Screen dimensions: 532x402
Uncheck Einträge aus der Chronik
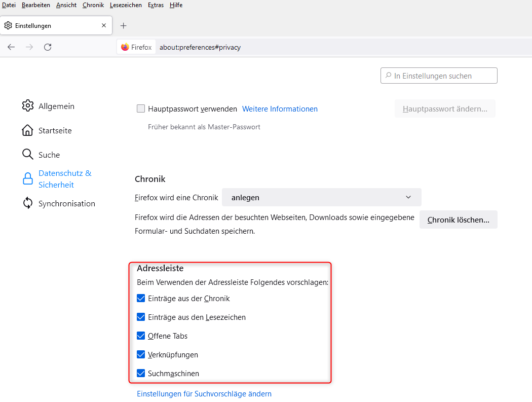pos(141,299)
